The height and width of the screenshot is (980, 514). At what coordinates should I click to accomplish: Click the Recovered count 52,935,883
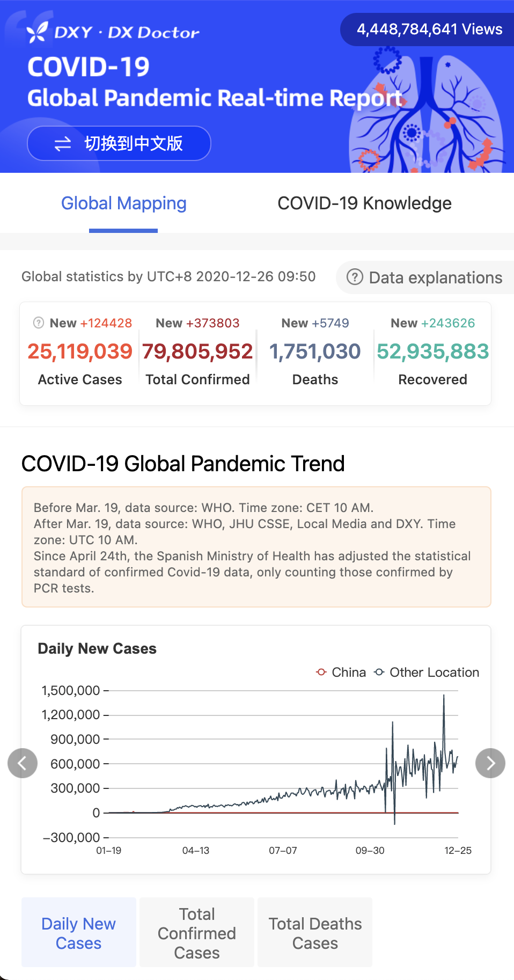pyautogui.click(x=432, y=352)
